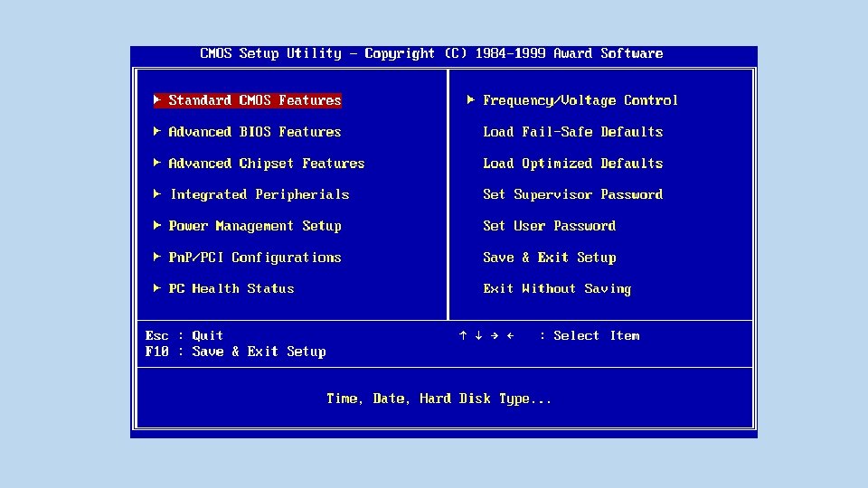This screenshot has width=868, height=488.
Task: Select Power Management Setup
Action: point(255,226)
